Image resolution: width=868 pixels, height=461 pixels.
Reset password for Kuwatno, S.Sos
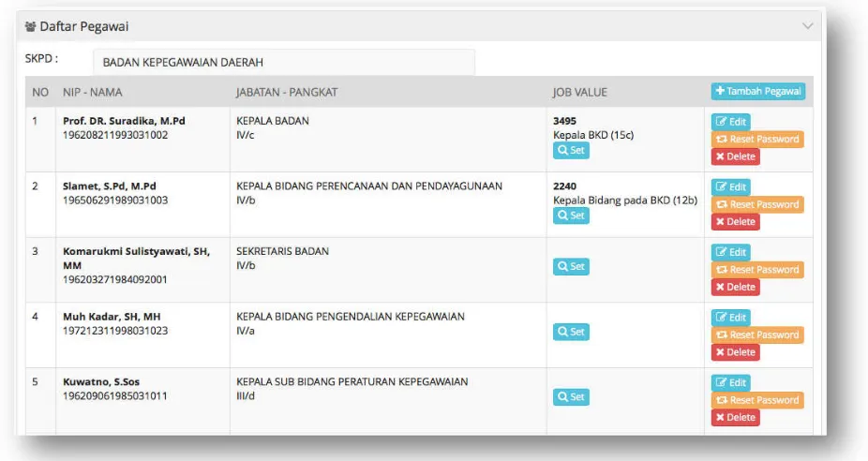point(757,400)
